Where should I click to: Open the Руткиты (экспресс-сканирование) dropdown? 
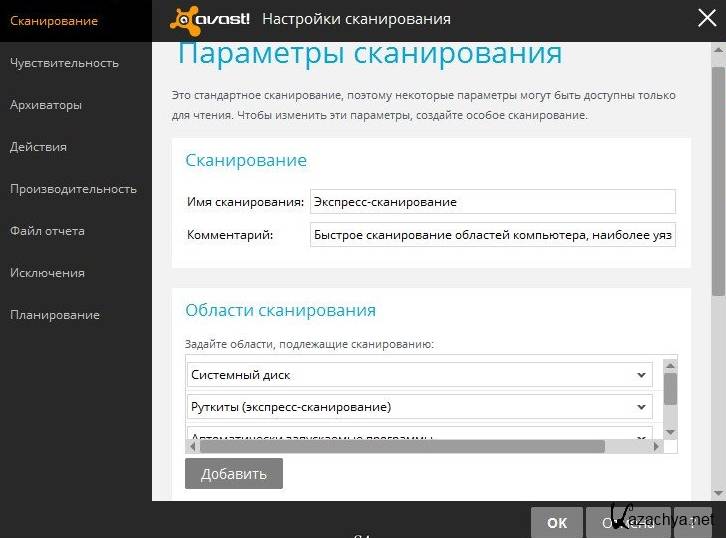click(x=641, y=407)
